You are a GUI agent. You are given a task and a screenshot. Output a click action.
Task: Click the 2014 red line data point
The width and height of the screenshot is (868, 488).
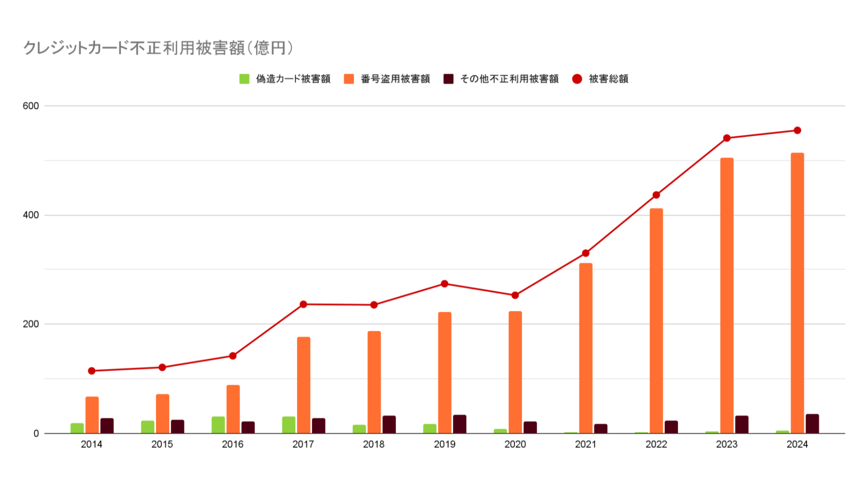(x=92, y=371)
